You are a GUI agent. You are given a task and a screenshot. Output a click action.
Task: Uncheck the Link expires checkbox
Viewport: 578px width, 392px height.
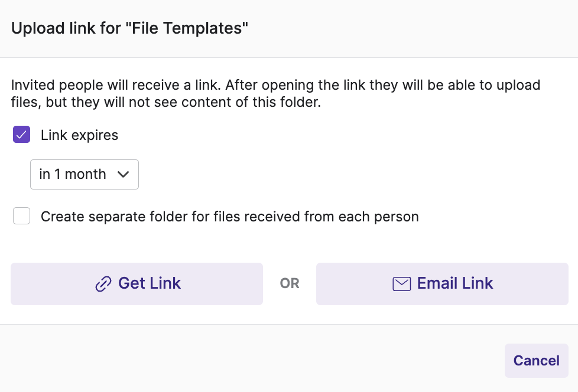click(x=21, y=135)
